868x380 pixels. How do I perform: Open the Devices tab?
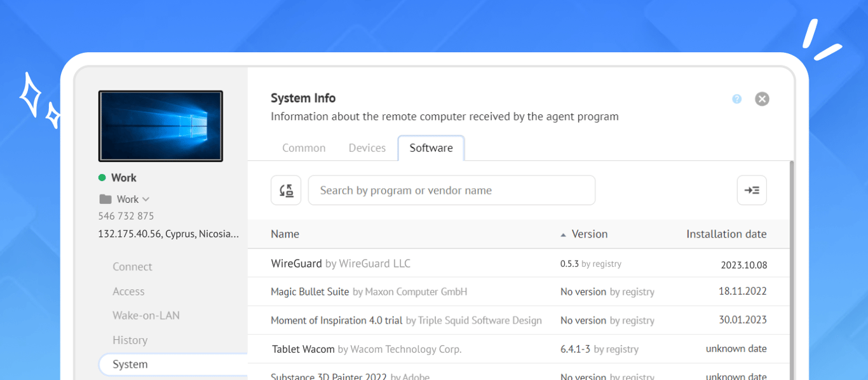(x=367, y=148)
